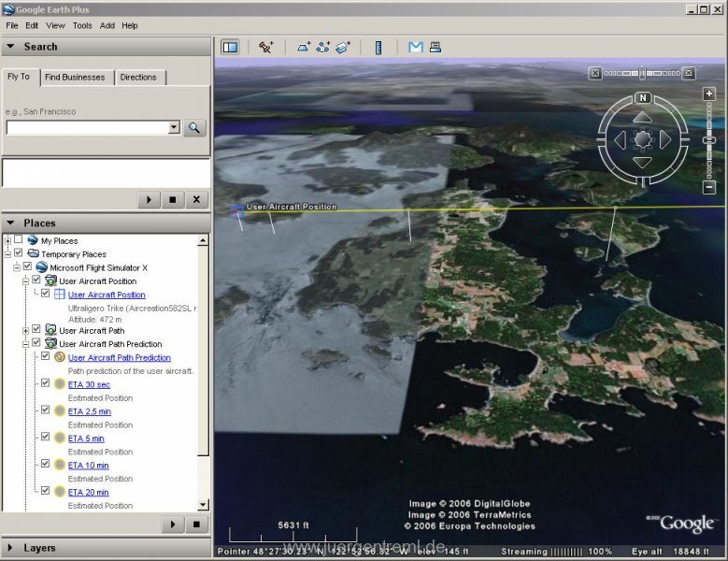
Task: Click the ETA 30 sec placemark icon
Action: click(x=60, y=383)
